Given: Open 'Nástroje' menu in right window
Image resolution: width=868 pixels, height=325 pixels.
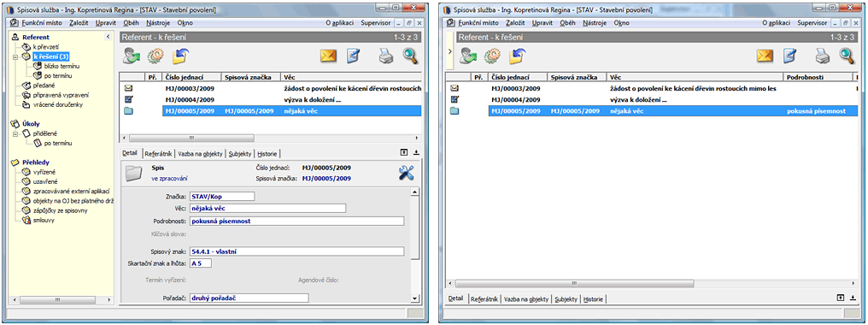Looking at the screenshot, I should tap(595, 23).
